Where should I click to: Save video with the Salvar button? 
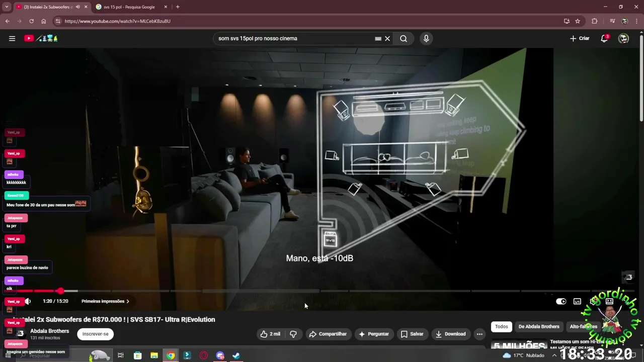(412, 334)
